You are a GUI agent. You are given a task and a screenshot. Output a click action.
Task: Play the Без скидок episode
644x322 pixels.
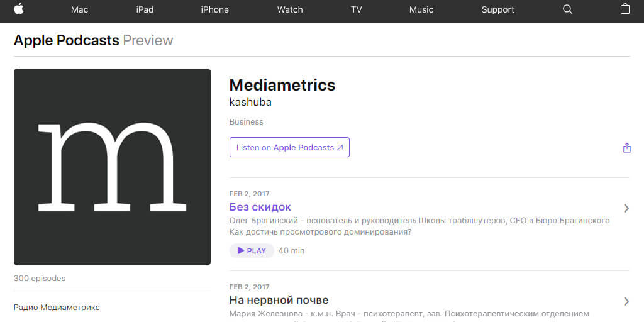[x=252, y=250]
